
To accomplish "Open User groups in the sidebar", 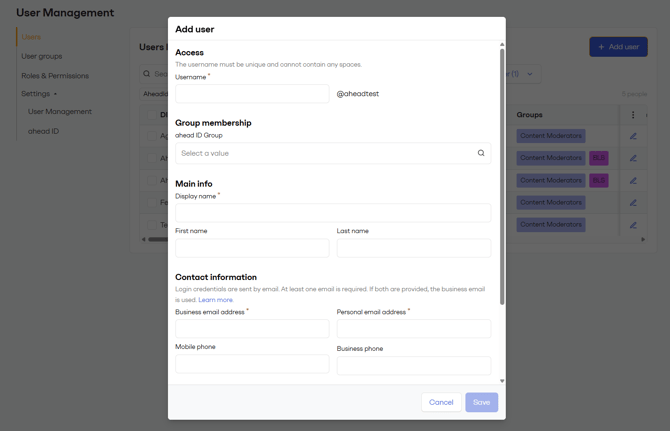I will tap(42, 56).
